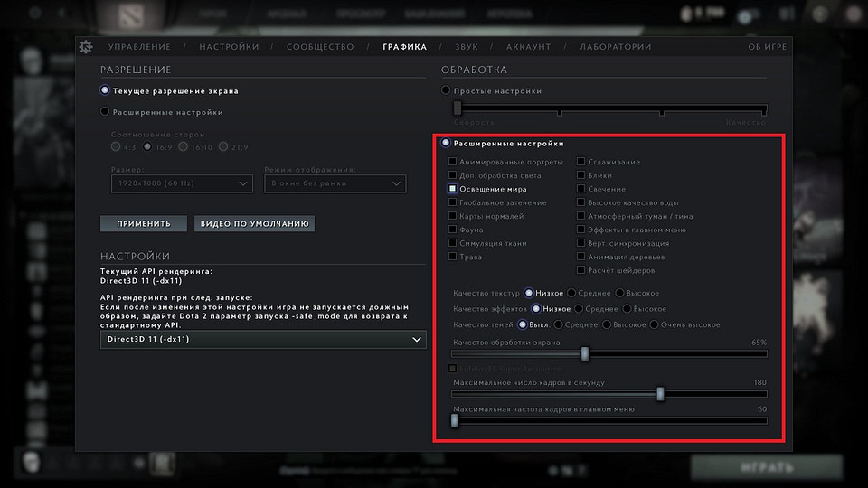Viewport: 868px width, 488px height.
Task: Expand the Direct3D 11 rendering API dropdown
Action: point(263,339)
